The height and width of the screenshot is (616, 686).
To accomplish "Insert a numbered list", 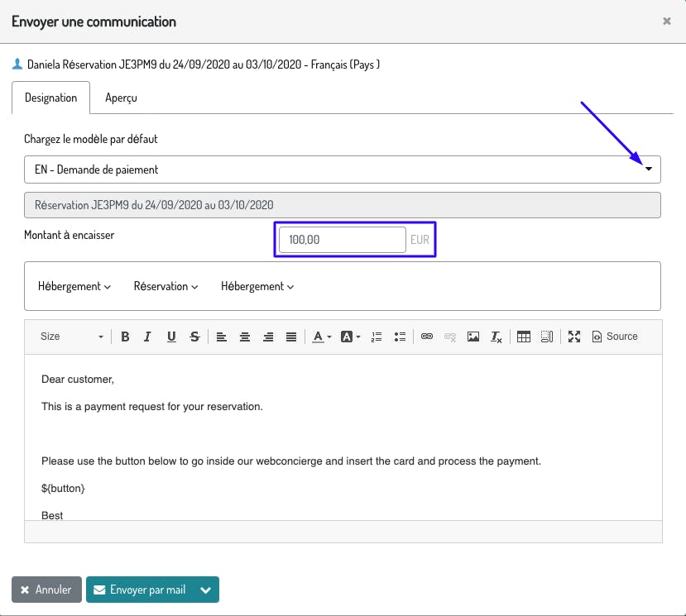I will [x=377, y=337].
